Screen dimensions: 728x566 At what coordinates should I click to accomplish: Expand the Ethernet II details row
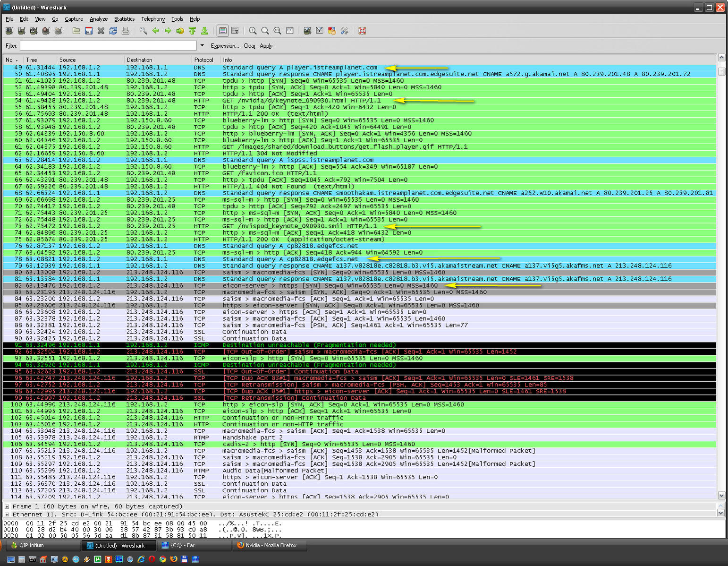click(x=7, y=514)
